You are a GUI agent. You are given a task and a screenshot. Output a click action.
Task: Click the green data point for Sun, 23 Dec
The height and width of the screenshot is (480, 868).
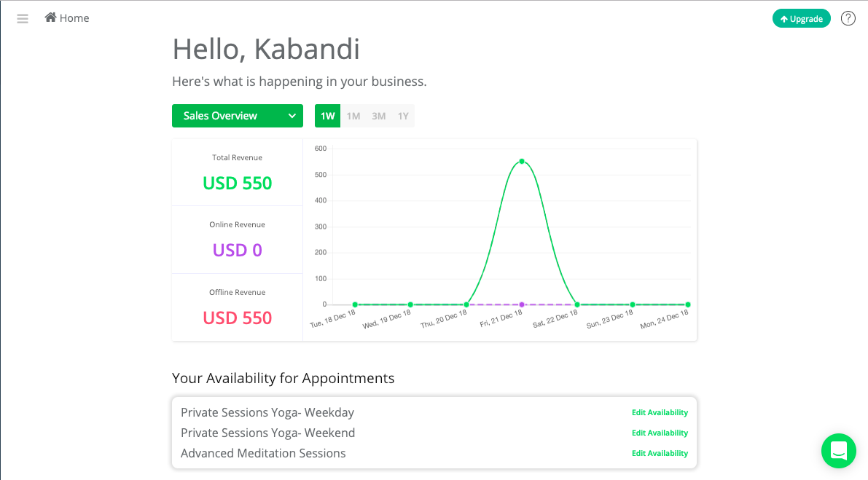pyautogui.click(x=632, y=304)
